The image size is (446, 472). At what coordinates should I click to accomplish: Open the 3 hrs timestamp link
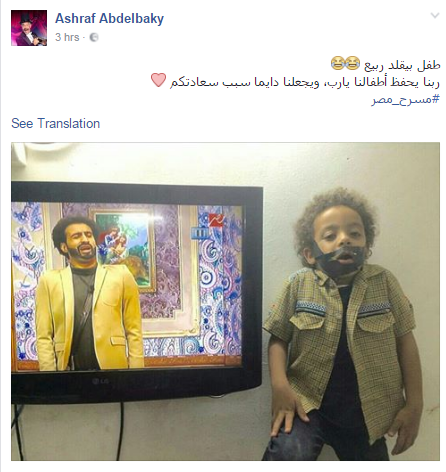click(x=67, y=37)
